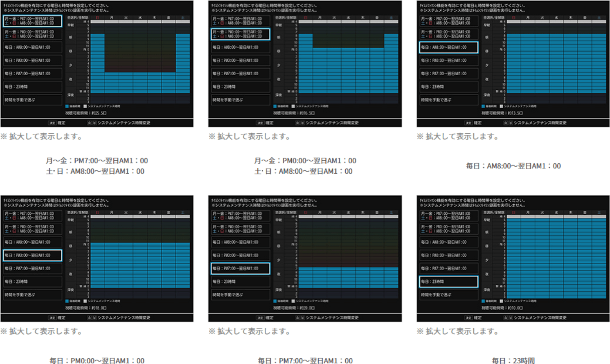The image size is (610, 364).
Task: Click 決定 key icon in top-left screenshot
Action: click(x=52, y=123)
